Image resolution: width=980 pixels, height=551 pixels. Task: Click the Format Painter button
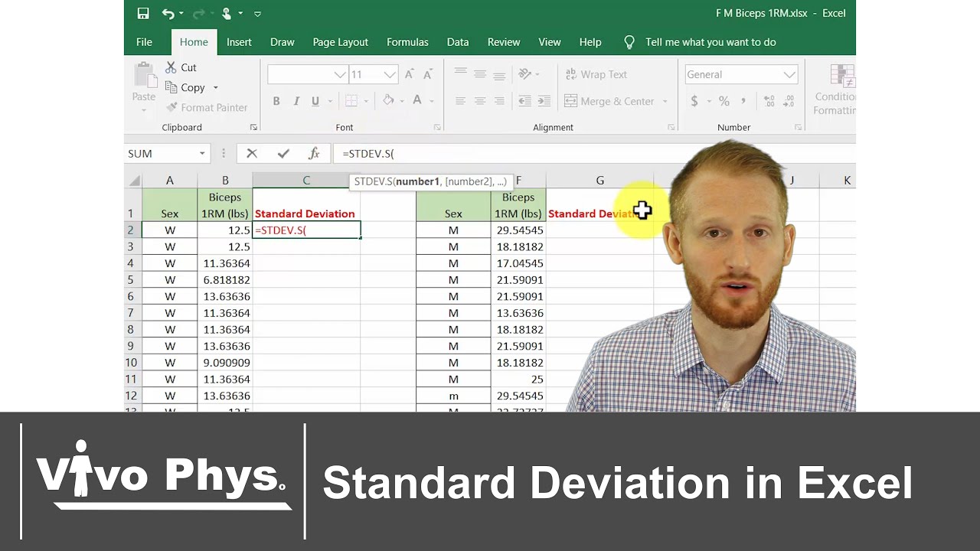coord(207,107)
